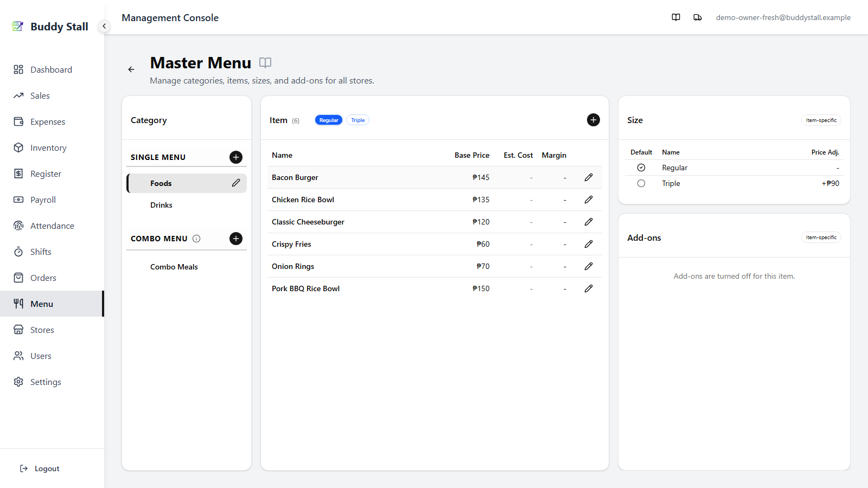Click the Margin column header

click(554, 155)
